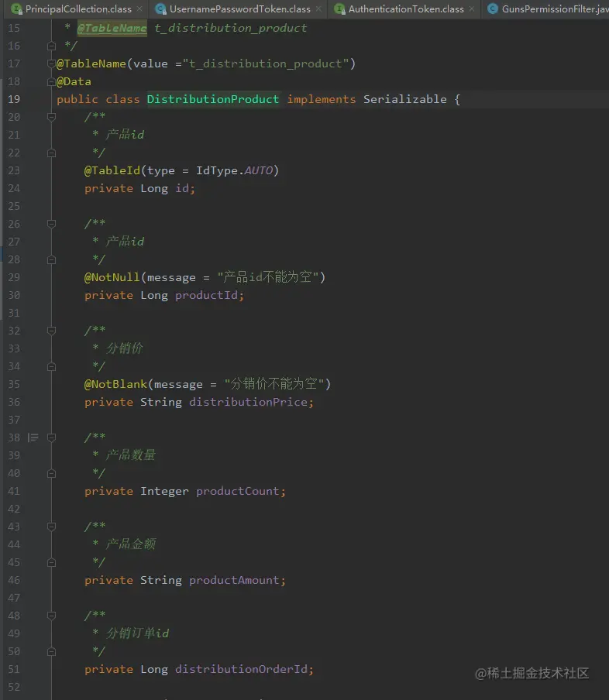Collapse annotations fold at line 17
The width and height of the screenshot is (609, 700).
click(51, 63)
